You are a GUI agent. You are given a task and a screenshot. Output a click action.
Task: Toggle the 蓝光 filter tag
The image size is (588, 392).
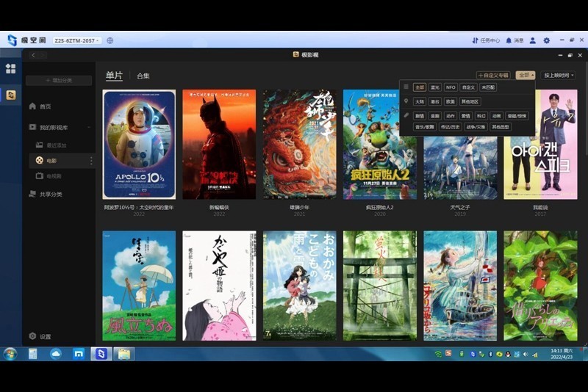[x=435, y=87]
